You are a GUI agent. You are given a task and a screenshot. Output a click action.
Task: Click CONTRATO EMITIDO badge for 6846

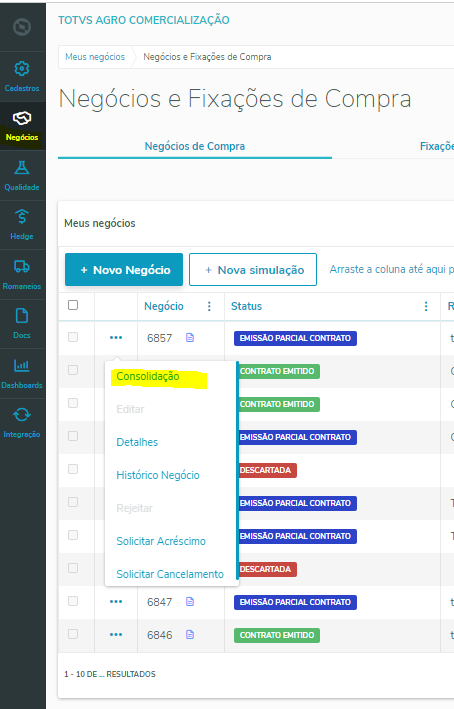click(277, 635)
